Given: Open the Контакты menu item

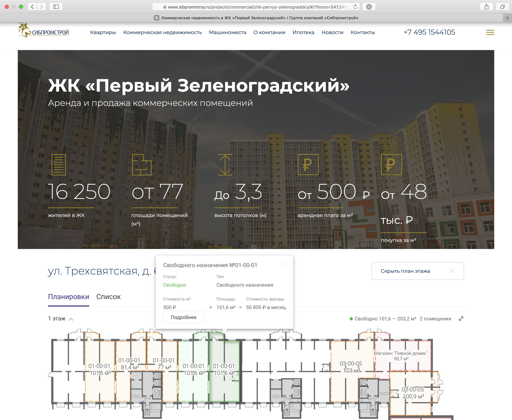Looking at the screenshot, I should click(363, 32).
